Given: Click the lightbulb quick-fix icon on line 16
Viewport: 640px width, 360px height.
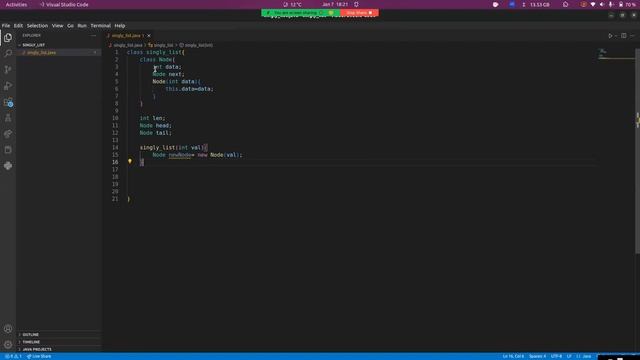Looking at the screenshot, I should (130, 161).
